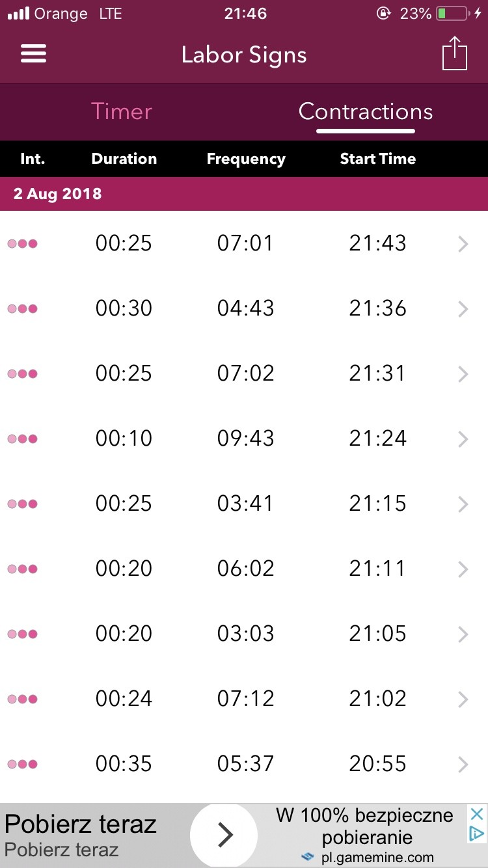Viewport: 488px width, 868px height.
Task: Select the Contractions tab
Action: point(366,111)
